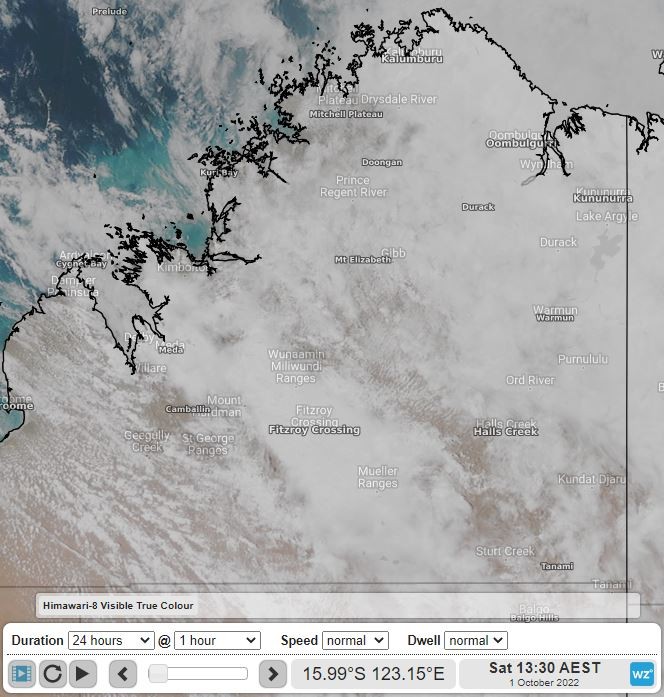The width and height of the screenshot is (664, 697).
Task: Start playback with the play button
Action: (x=83, y=673)
